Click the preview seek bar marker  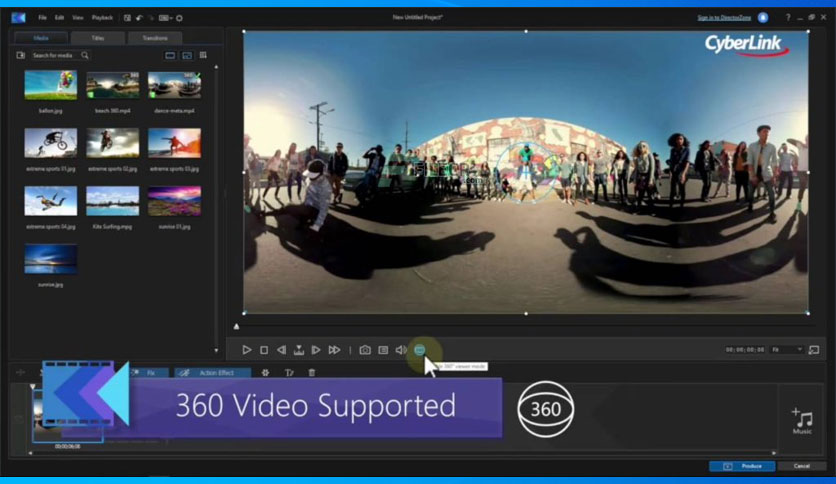(236, 326)
